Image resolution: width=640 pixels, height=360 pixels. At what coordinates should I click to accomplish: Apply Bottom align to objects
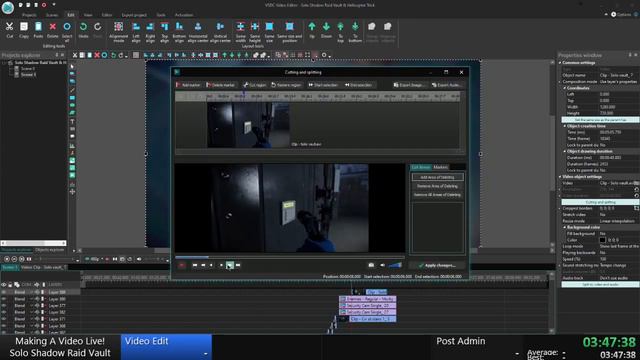click(x=179, y=32)
